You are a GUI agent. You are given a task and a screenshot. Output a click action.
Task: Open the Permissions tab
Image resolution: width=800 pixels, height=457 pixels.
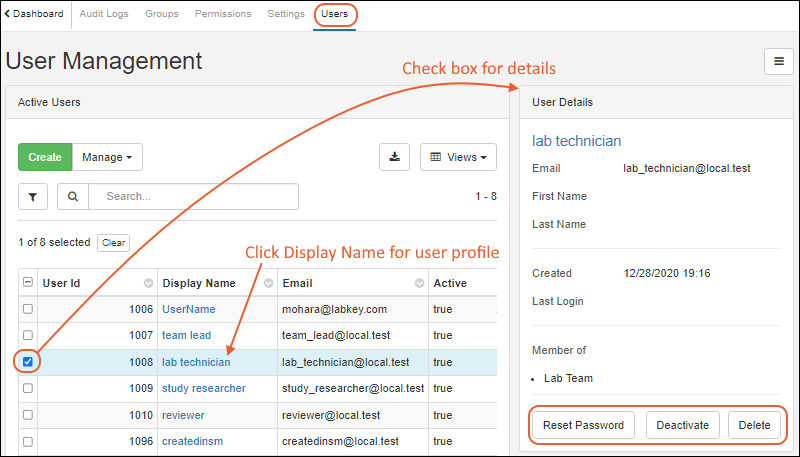coord(223,14)
